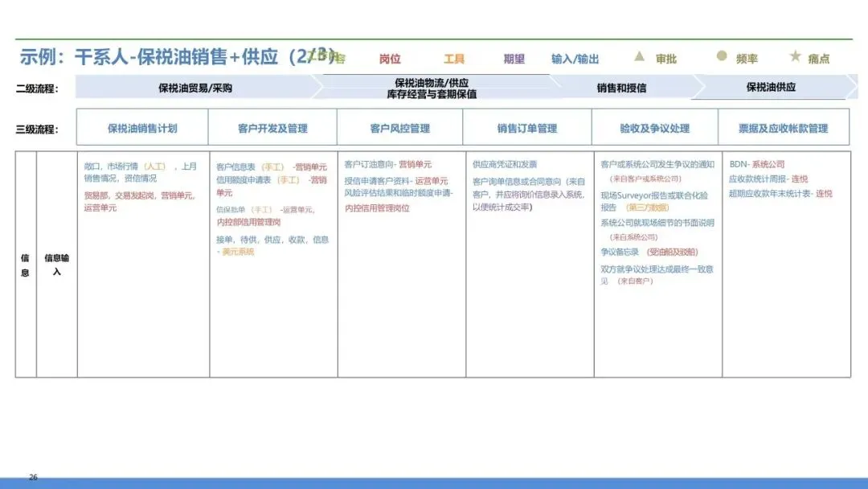868x489 pixels.
Task: Click the 争议备忘录 entry
Action: coord(621,252)
